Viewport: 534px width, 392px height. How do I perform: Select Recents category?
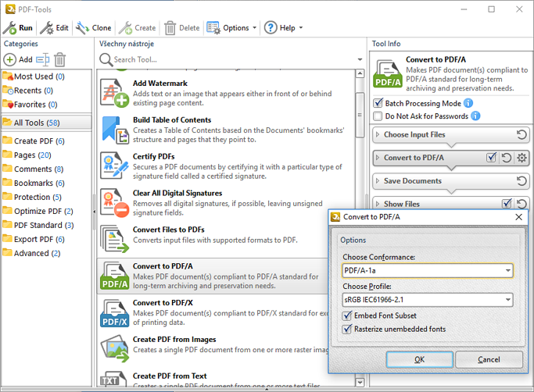(46, 91)
